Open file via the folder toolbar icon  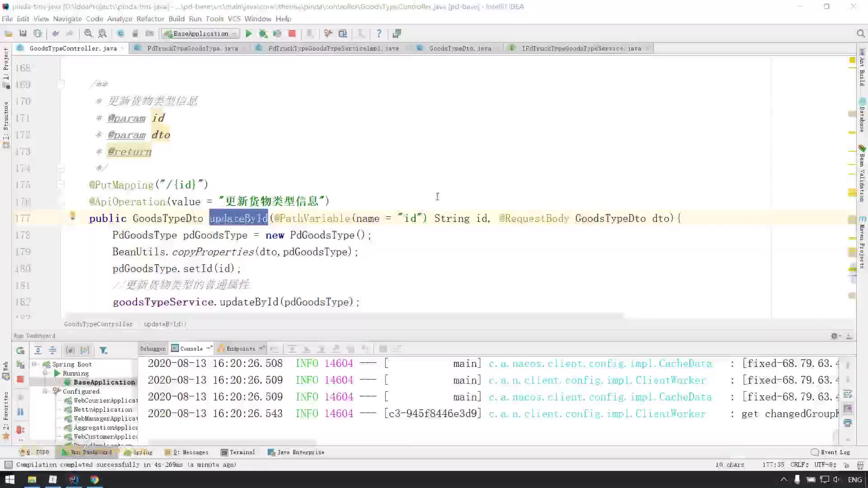[x=8, y=33]
